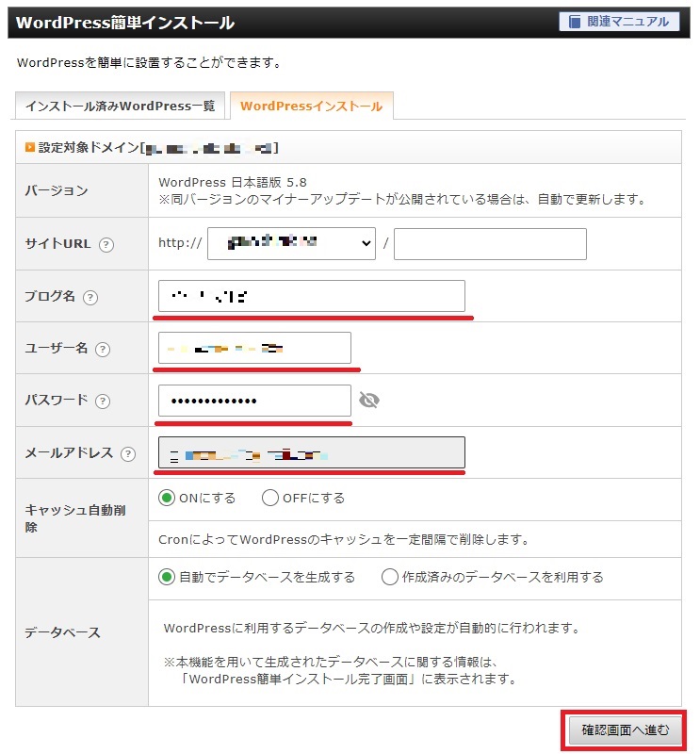Image resolution: width=700 pixels, height=754 pixels.
Task: Click the URL path input field
Action: click(490, 244)
